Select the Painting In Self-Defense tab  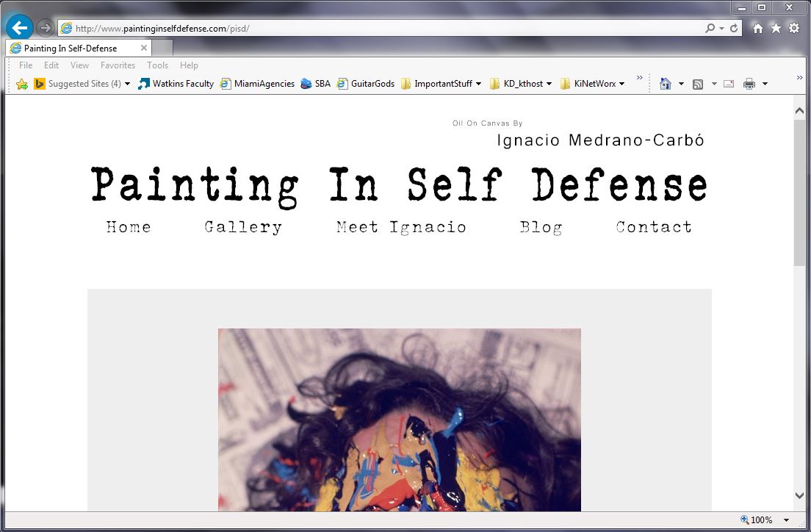click(x=79, y=48)
